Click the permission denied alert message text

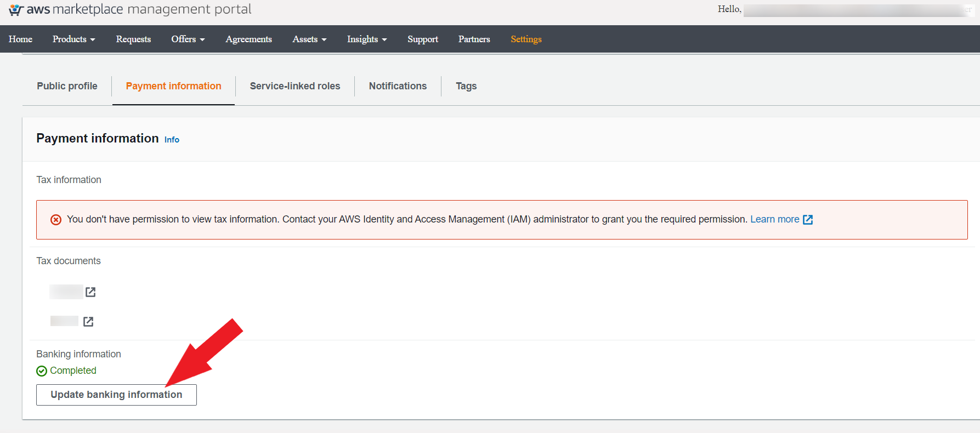tap(407, 219)
